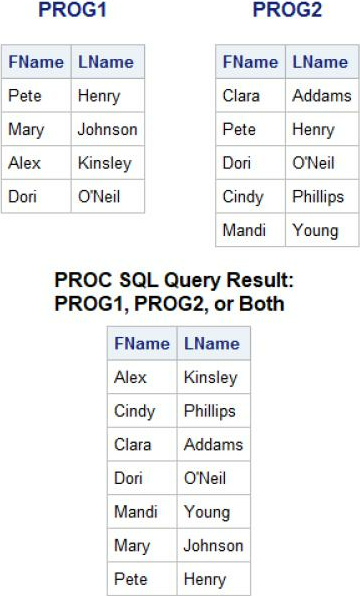The height and width of the screenshot is (596, 360).
Task: Click Young cell in PROG2 table
Action: 322,230
